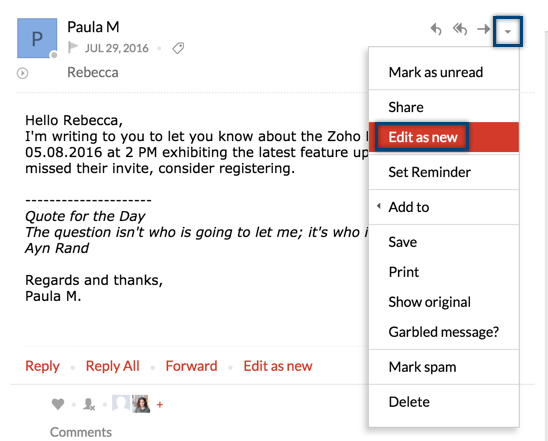Expand recipient details arrow beside Rebecca
The height and width of the screenshot is (441, 548).
coord(23,73)
